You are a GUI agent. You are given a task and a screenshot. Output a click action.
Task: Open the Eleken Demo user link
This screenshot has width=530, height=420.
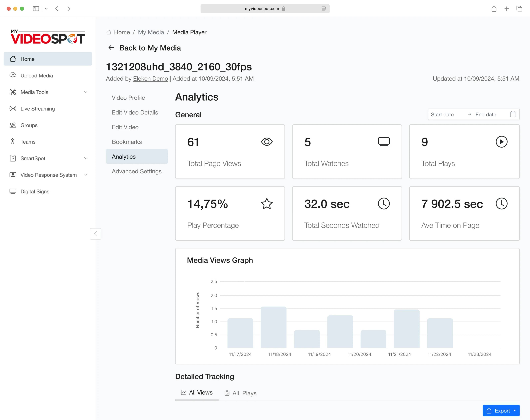(x=150, y=79)
